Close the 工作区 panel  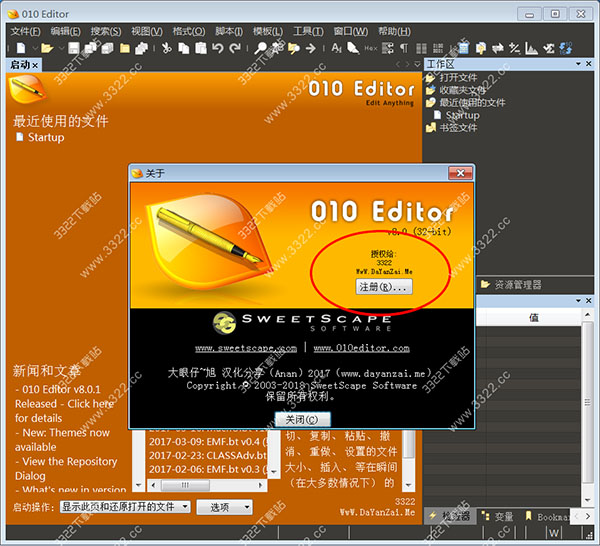tap(589, 64)
